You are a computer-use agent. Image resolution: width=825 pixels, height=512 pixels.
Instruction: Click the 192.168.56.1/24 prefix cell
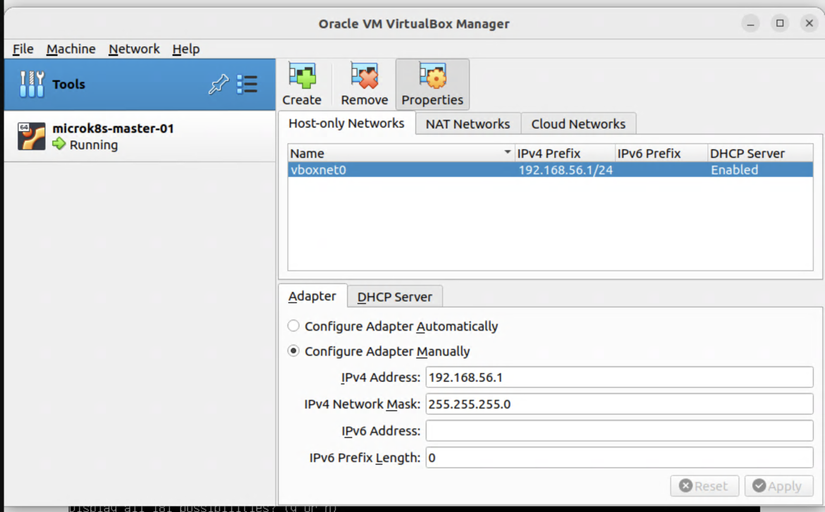pyautogui.click(x=566, y=170)
